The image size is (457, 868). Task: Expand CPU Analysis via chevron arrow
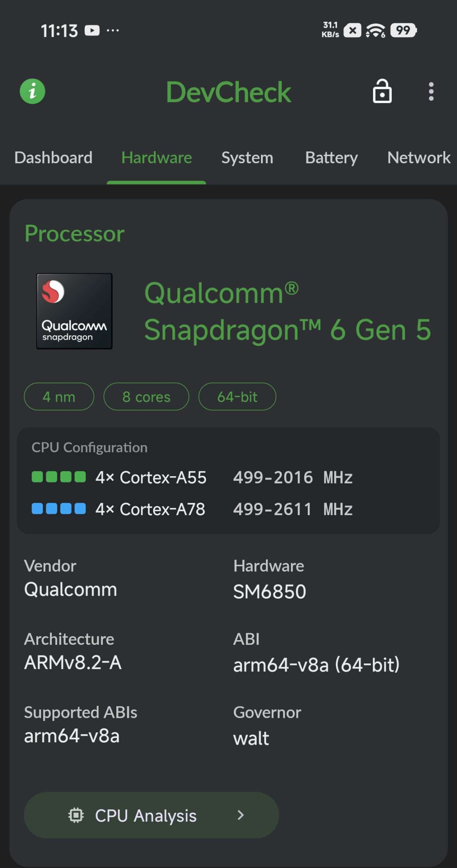click(240, 815)
